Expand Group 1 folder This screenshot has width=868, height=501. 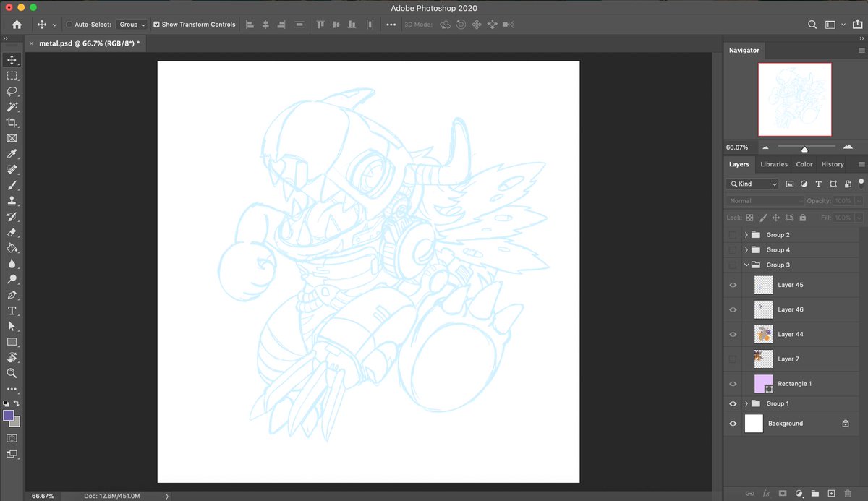point(746,403)
